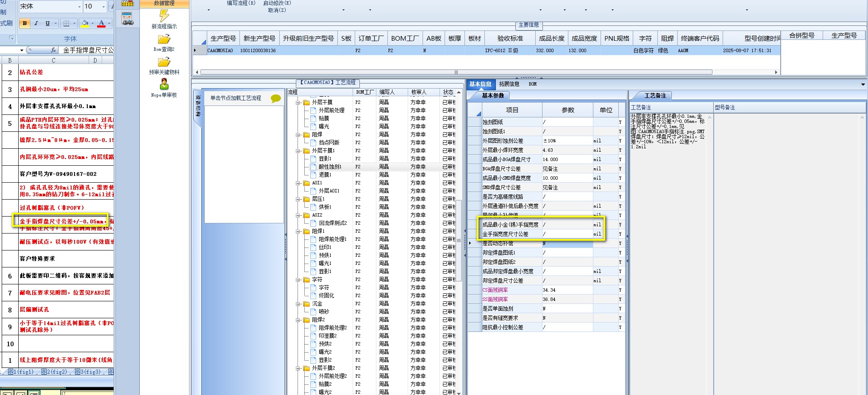The image size is (868, 395).
Task: Open the font size dropdown showing 10
Action: click(x=104, y=6)
